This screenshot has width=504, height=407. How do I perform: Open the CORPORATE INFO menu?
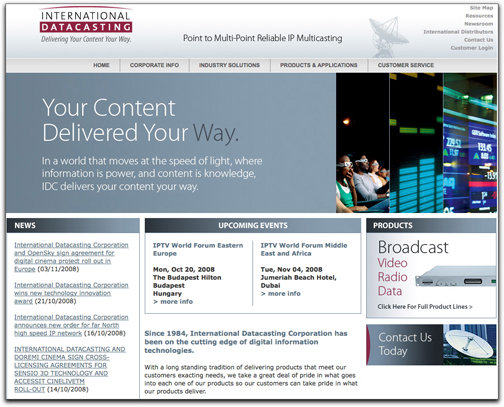point(154,65)
